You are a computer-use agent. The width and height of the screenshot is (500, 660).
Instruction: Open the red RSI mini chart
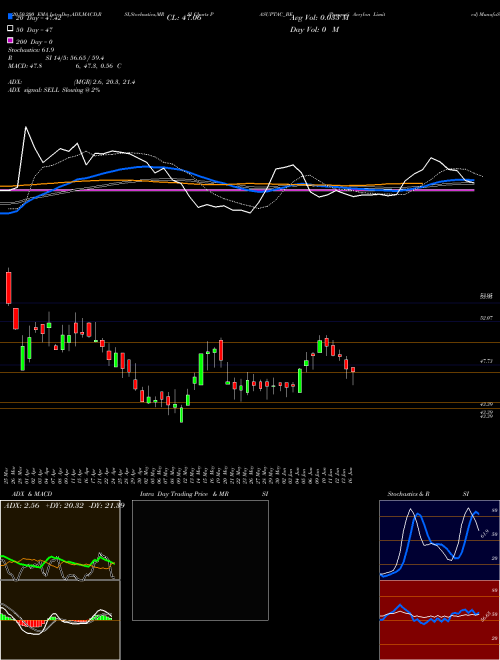click(x=439, y=620)
